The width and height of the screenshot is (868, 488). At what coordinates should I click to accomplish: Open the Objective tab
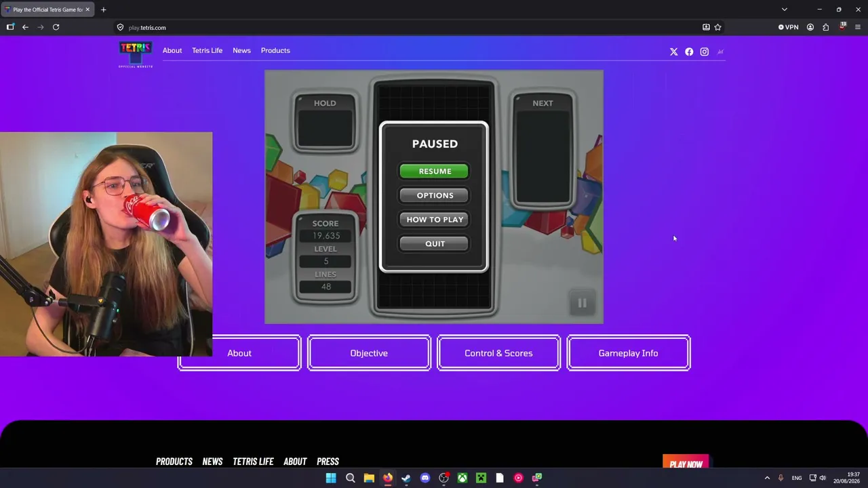tap(369, 353)
